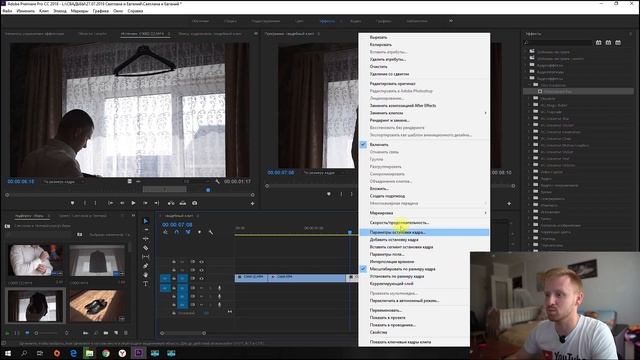
Task: Select the Type tool
Action: click(x=146, y=284)
